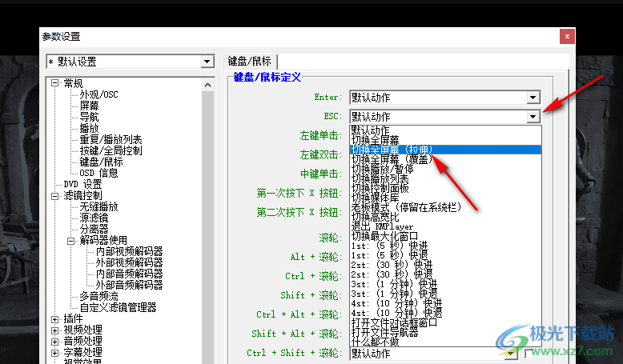
Task: Choose 1st: (5 秒) 快进 option
Action: pos(445,246)
